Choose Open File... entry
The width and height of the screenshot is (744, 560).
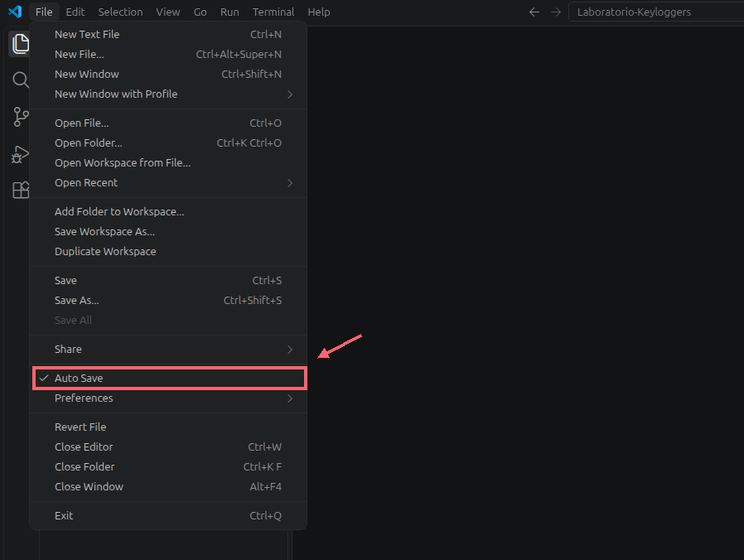169,123
